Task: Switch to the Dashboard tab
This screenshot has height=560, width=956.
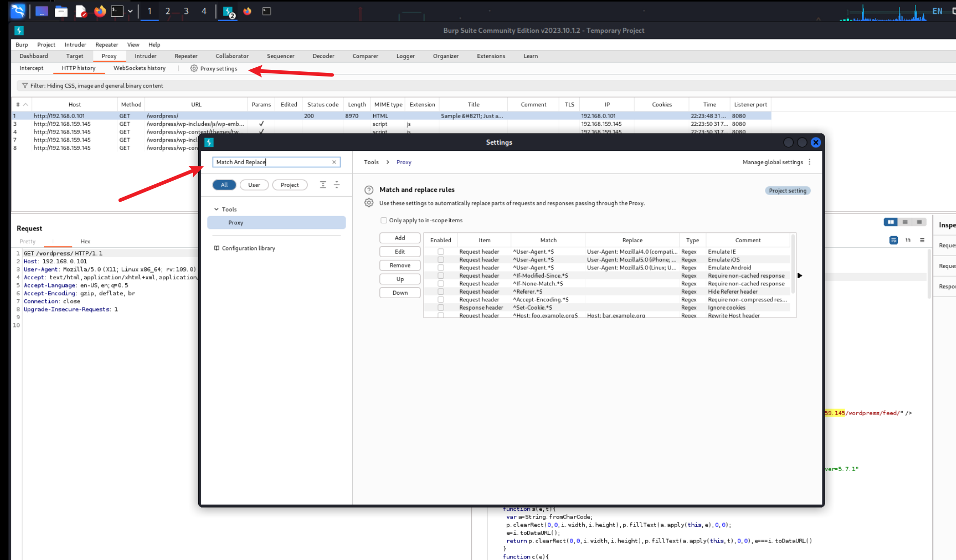Action: click(34, 56)
